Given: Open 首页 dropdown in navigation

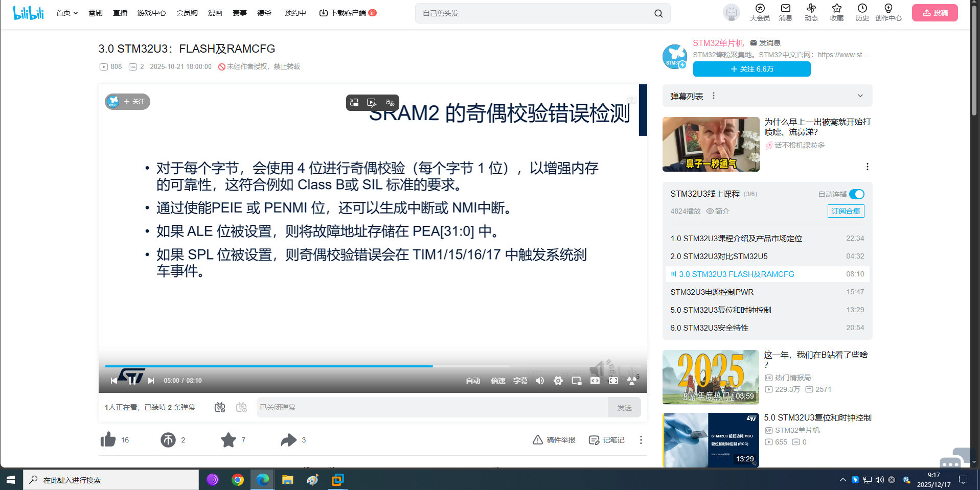Looking at the screenshot, I should pyautogui.click(x=67, y=13).
